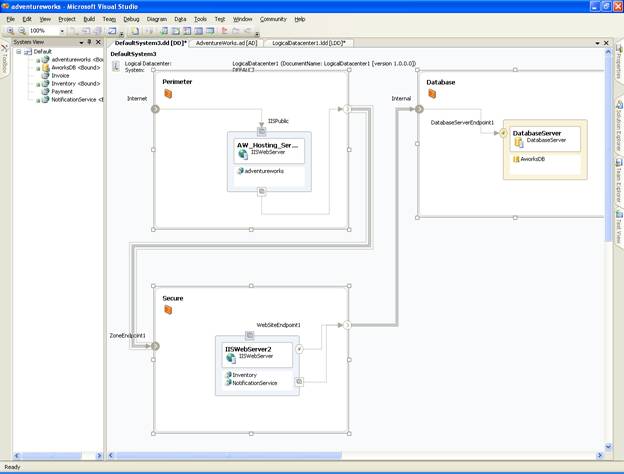Screen dimensions: 624x474
Task: Click the Secure zone orange firewall icon
Action: point(168,310)
